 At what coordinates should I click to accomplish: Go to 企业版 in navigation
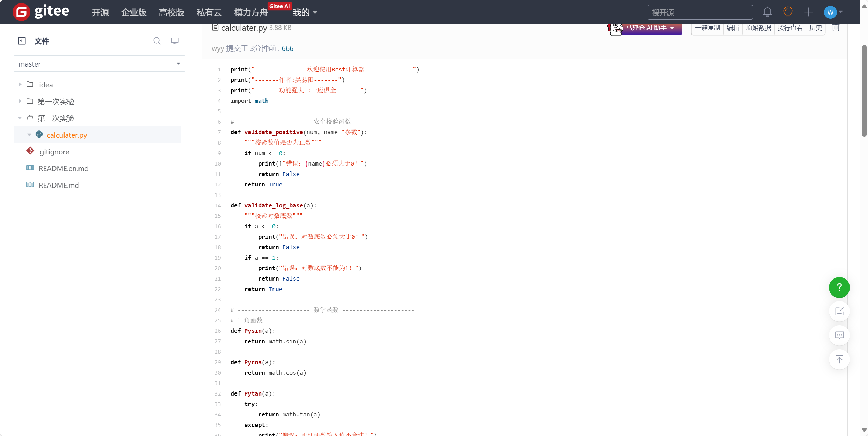coord(134,13)
